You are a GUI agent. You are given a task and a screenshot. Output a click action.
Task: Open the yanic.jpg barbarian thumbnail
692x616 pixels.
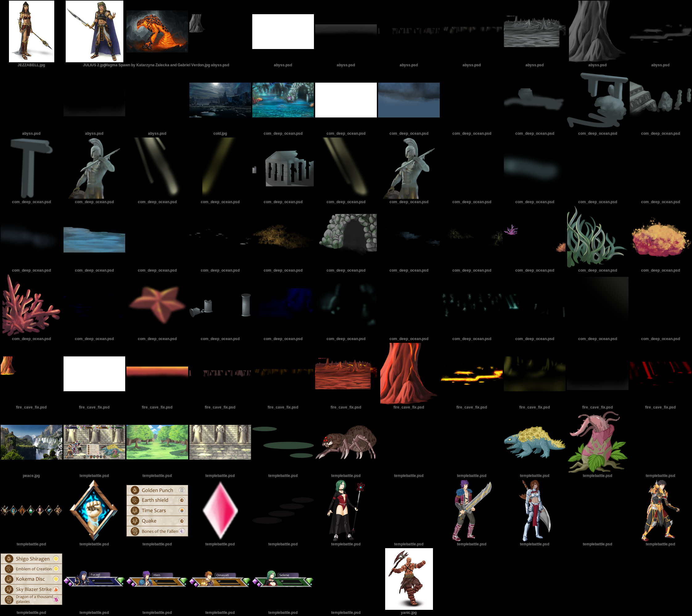pos(409,579)
